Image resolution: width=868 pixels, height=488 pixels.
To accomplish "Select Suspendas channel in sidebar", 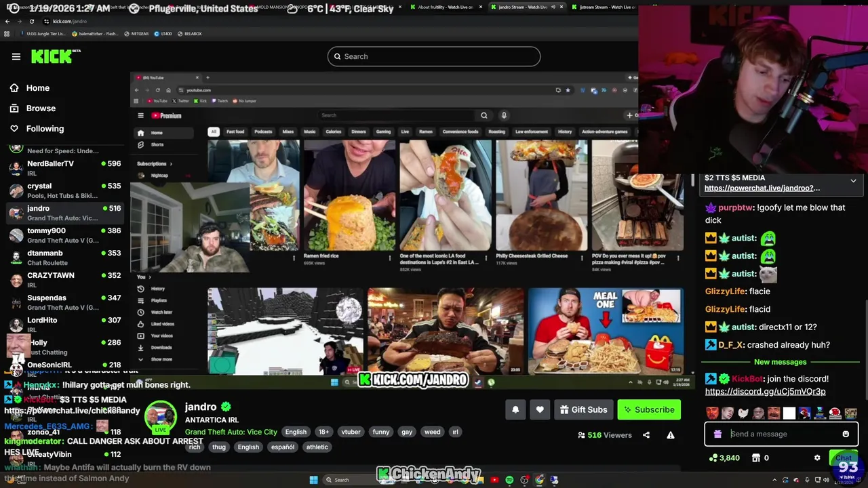I will pos(64,302).
